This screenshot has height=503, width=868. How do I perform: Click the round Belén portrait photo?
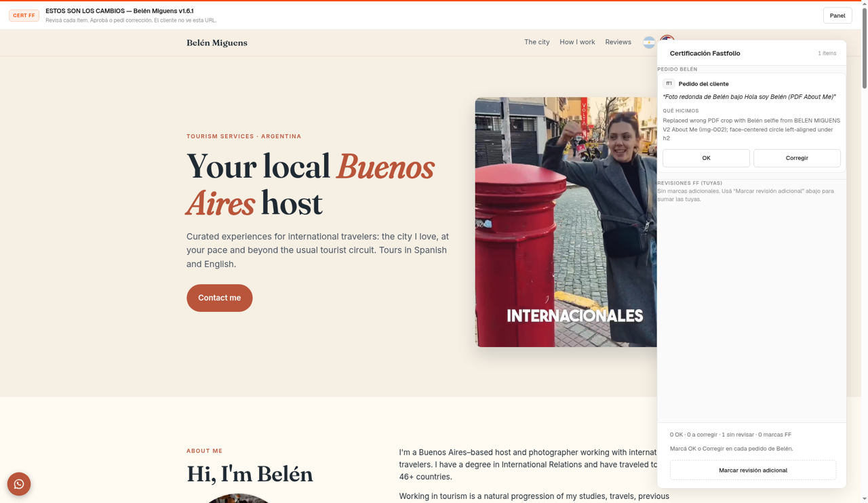coord(237,498)
